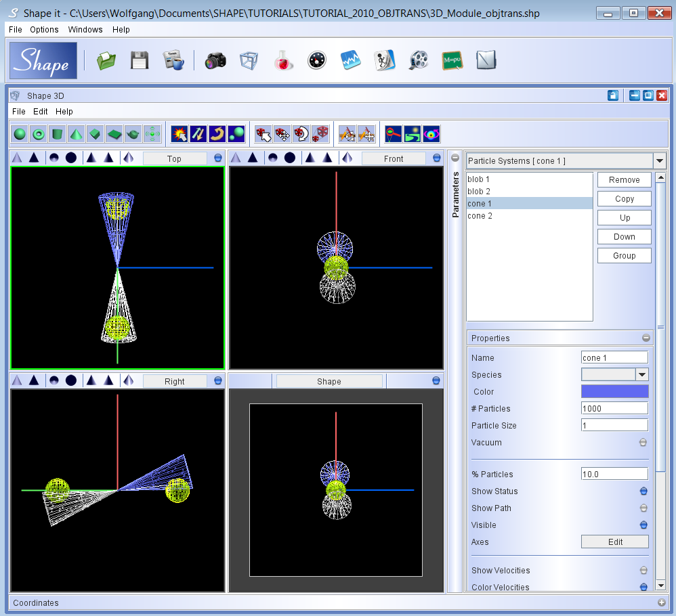Enable Show Path option
Viewport: 676px width, 616px height.
[643, 508]
